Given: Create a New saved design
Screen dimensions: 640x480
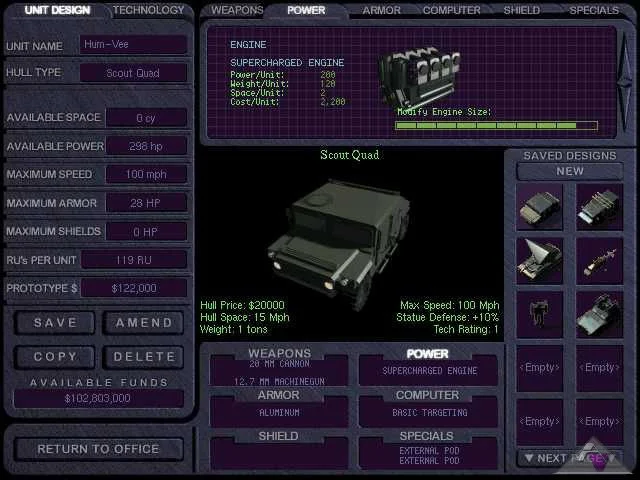Looking at the screenshot, I should click(570, 171).
